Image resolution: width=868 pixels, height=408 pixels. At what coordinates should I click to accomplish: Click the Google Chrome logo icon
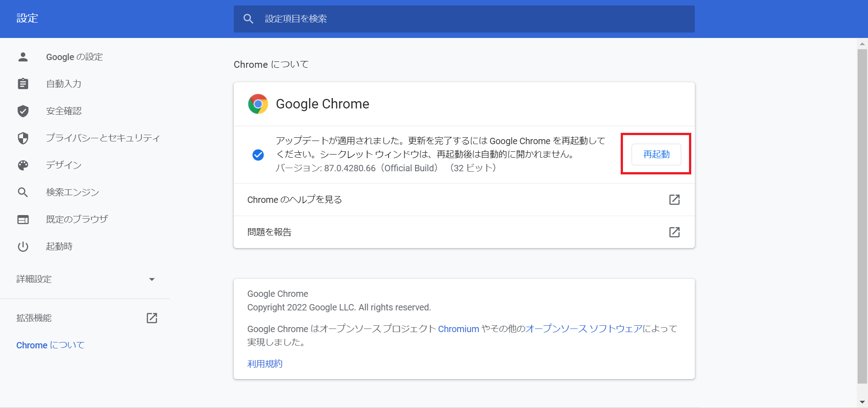click(x=258, y=104)
